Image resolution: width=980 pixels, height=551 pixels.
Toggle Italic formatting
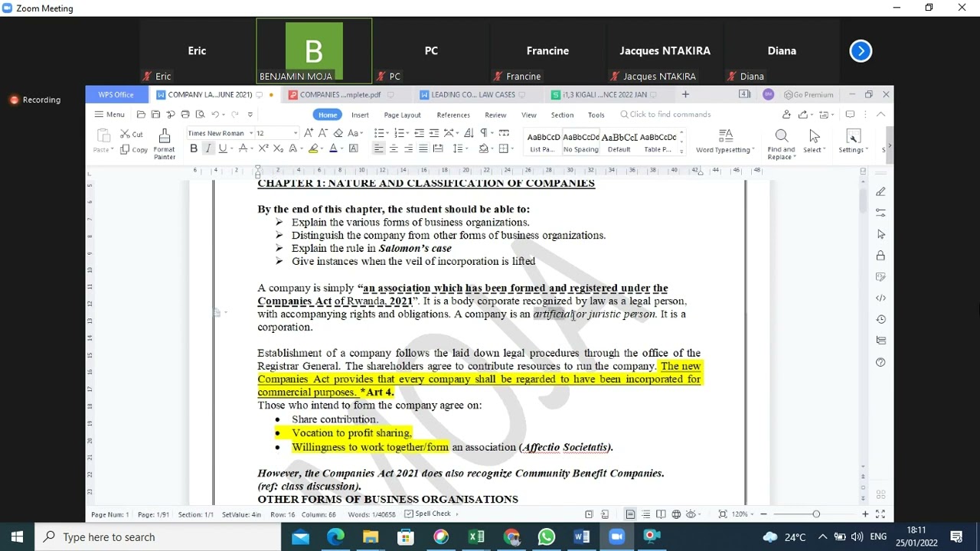tap(208, 148)
